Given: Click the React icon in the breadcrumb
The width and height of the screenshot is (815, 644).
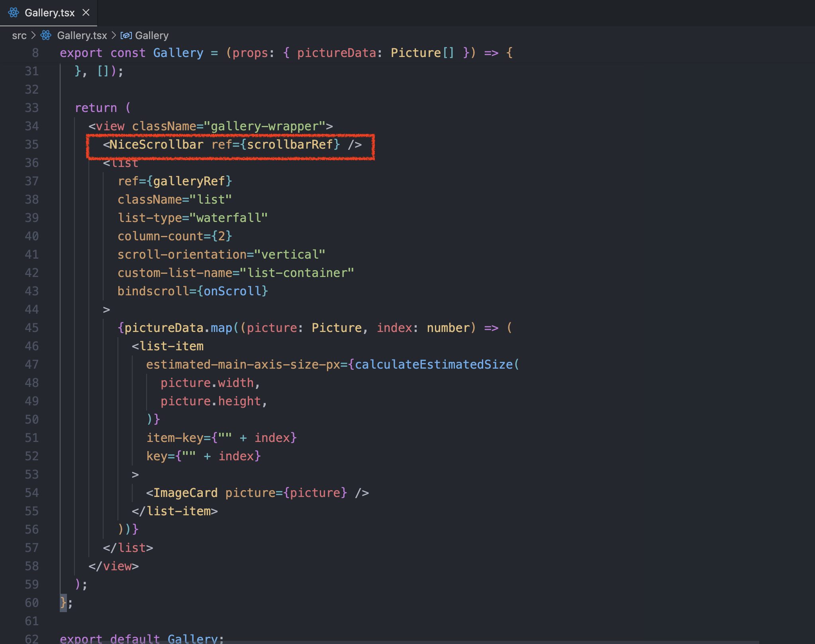Looking at the screenshot, I should (x=46, y=35).
